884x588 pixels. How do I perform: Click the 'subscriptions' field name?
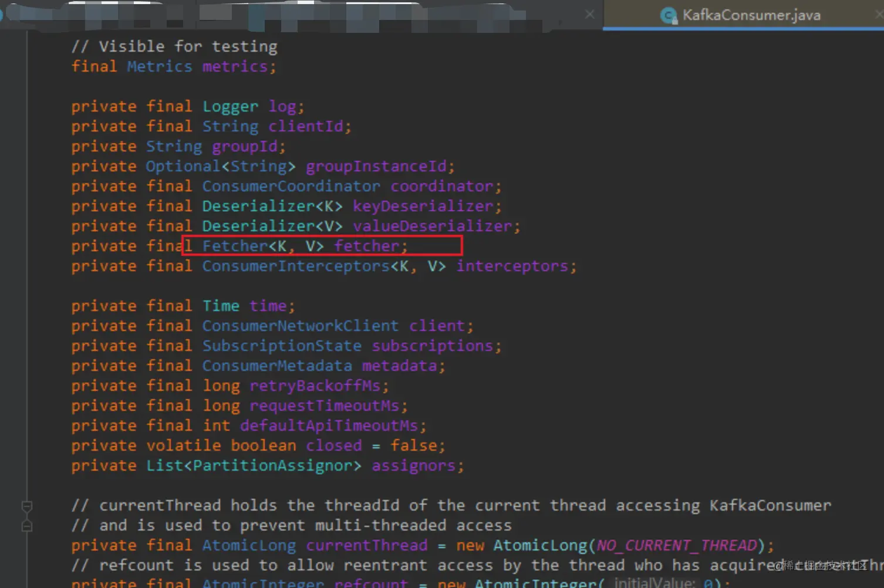[x=433, y=346]
